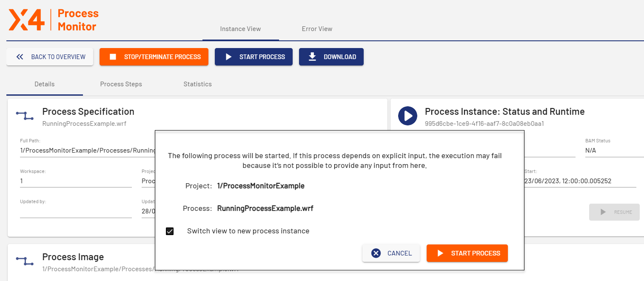Click the Resume button

614,212
